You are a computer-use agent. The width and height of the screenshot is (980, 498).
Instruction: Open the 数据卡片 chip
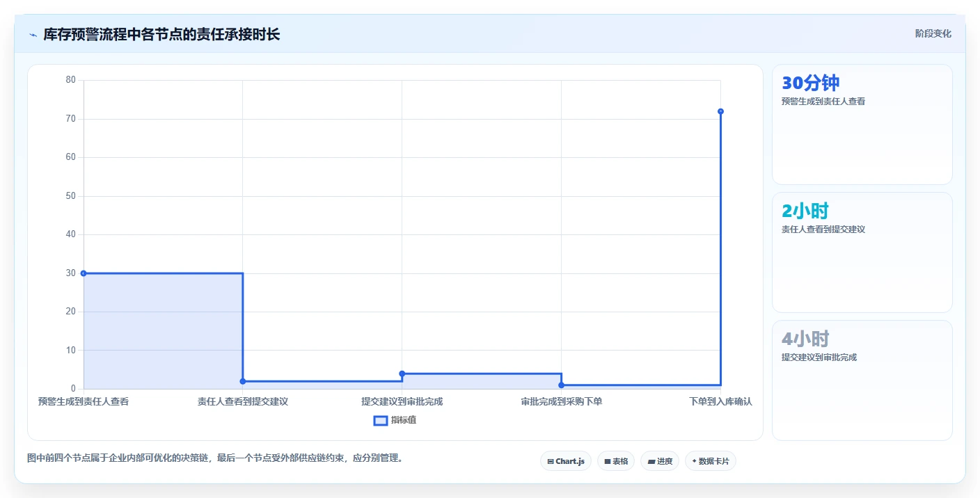pos(711,461)
